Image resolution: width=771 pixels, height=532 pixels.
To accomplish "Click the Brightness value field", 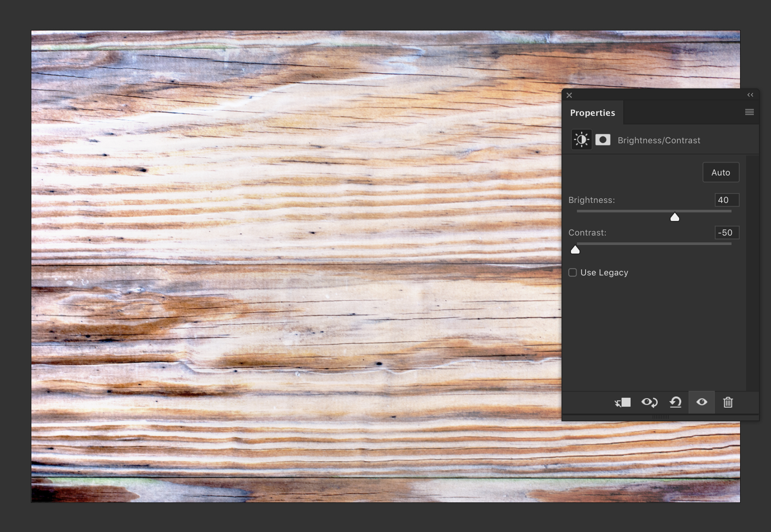I will coord(727,200).
